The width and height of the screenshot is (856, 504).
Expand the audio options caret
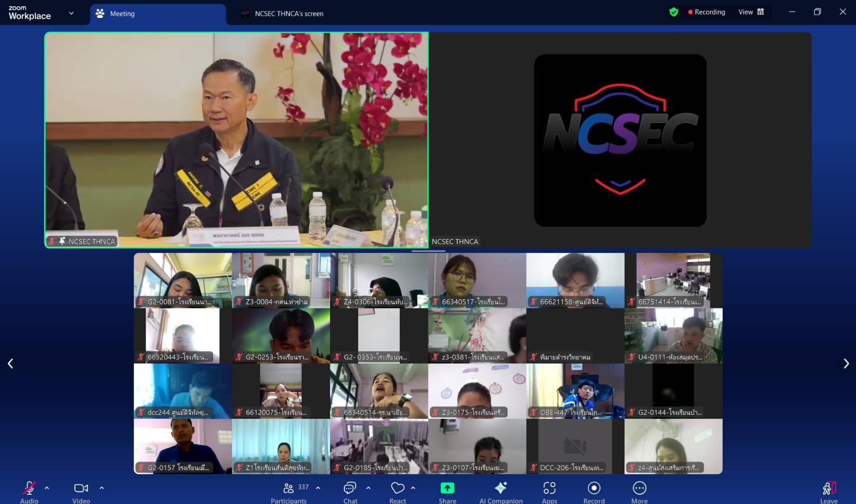point(47,488)
